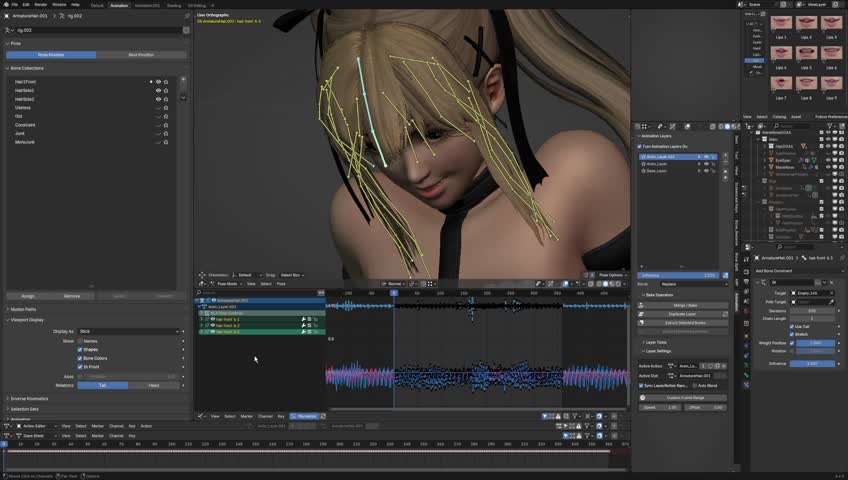Enable the Names show checkbox
This screenshot has height=480, width=848.
pyautogui.click(x=80, y=341)
